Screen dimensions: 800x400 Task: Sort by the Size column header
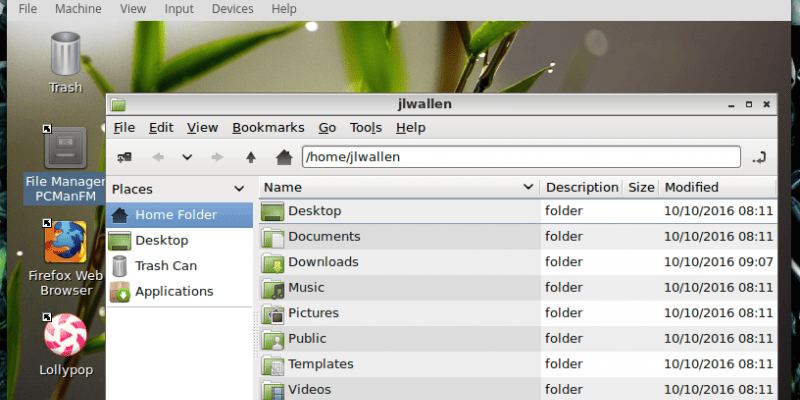(x=641, y=187)
